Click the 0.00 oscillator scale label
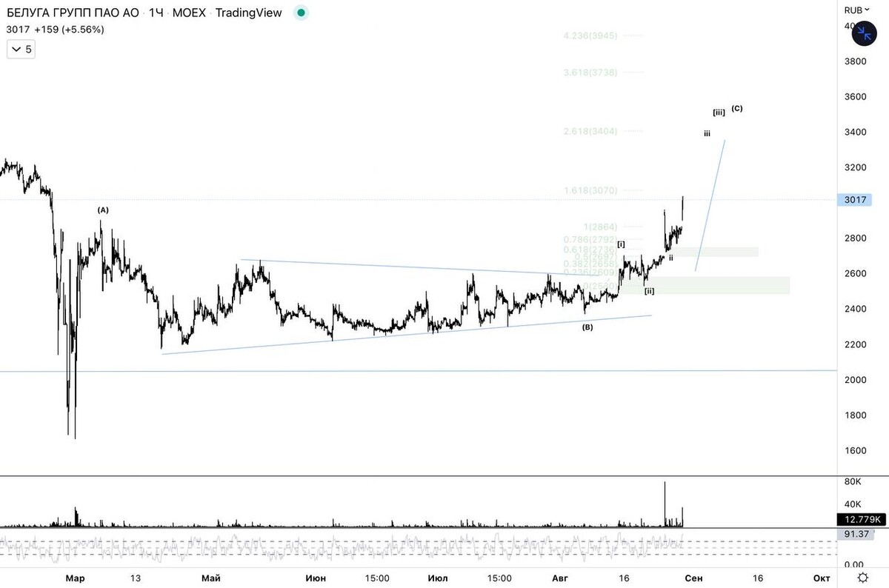This screenshot has height=588, width=889. pyautogui.click(x=853, y=564)
